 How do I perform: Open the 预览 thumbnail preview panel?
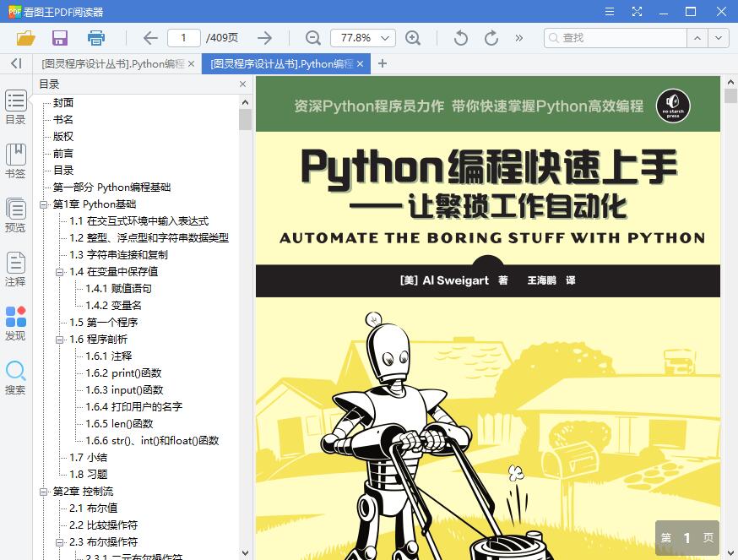click(15, 215)
